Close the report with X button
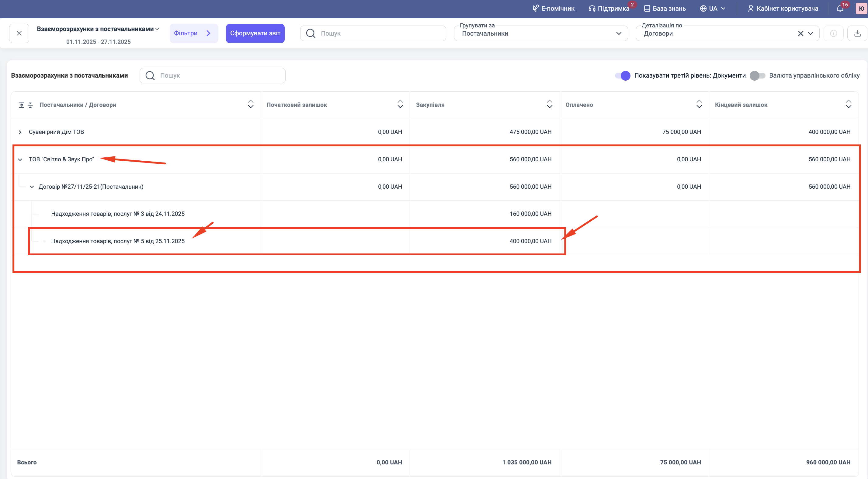The image size is (868, 479). point(19,33)
